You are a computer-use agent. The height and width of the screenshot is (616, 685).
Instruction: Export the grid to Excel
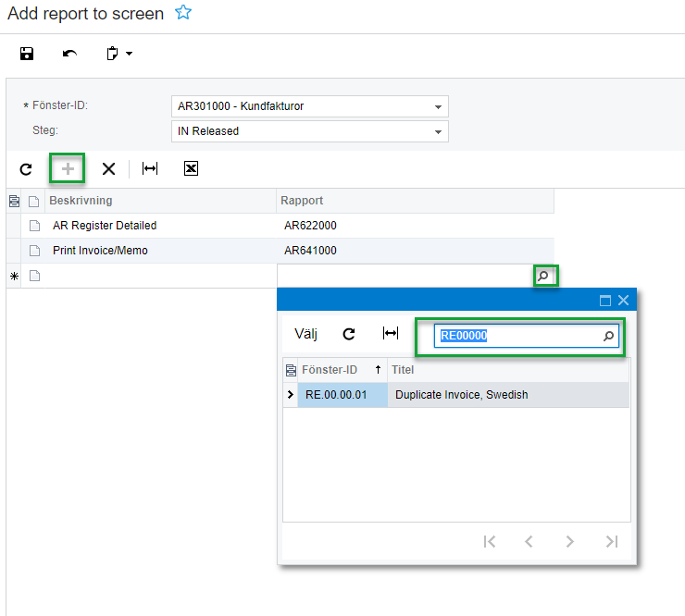(x=191, y=168)
